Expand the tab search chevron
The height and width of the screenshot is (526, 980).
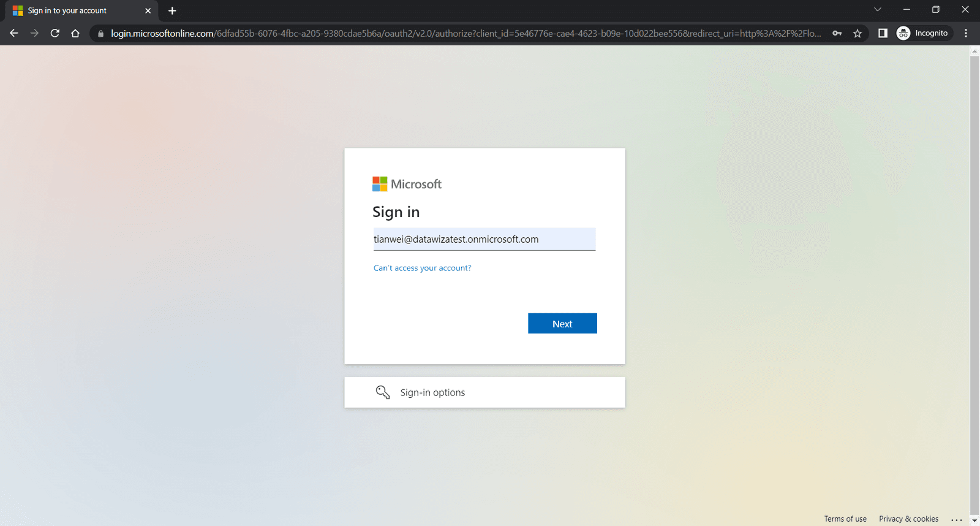pyautogui.click(x=878, y=10)
